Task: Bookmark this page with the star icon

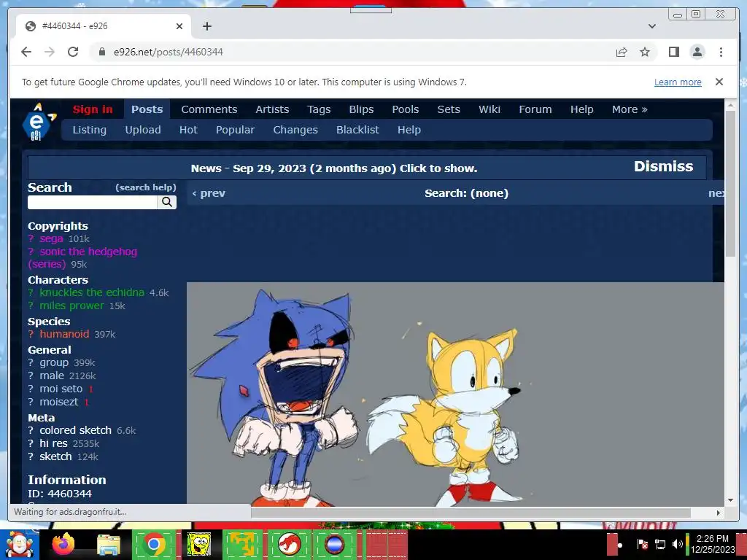Action: tap(645, 52)
